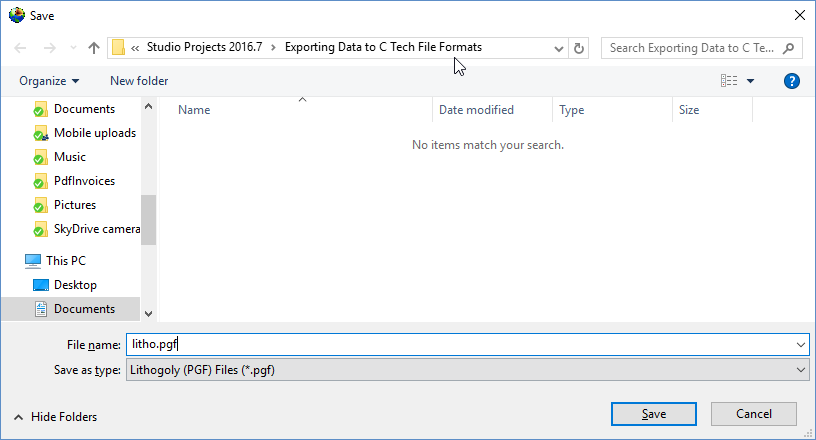Sort by the Date modified column header
The height and width of the screenshot is (440, 816).
click(x=476, y=110)
